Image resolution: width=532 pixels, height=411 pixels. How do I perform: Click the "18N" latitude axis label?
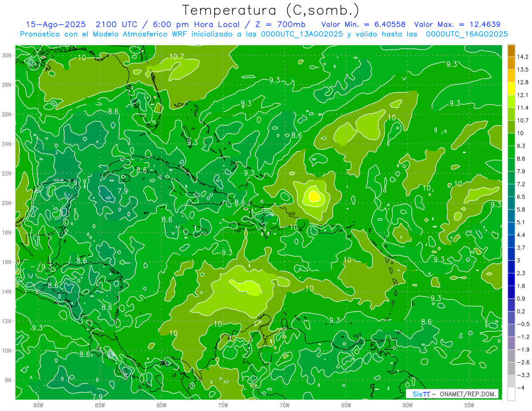[7, 232]
